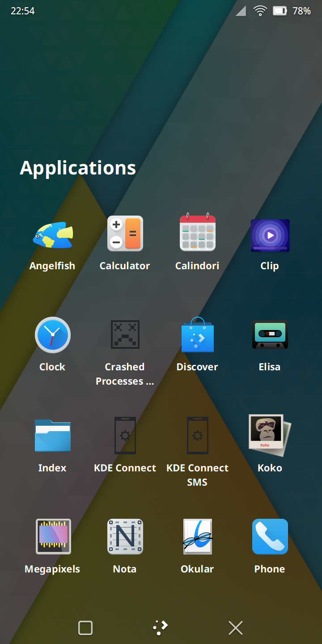Open the Calindori calendar app
The image size is (322, 644).
click(x=198, y=233)
